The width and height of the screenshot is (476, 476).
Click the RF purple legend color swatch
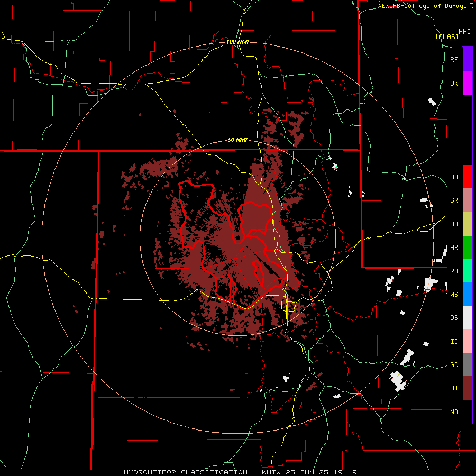coord(467,59)
